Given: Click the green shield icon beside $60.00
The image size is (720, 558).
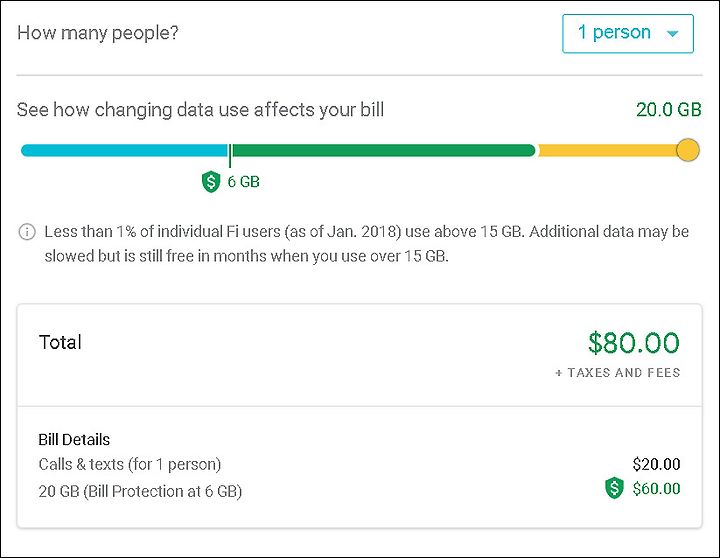Looking at the screenshot, I should (614, 488).
